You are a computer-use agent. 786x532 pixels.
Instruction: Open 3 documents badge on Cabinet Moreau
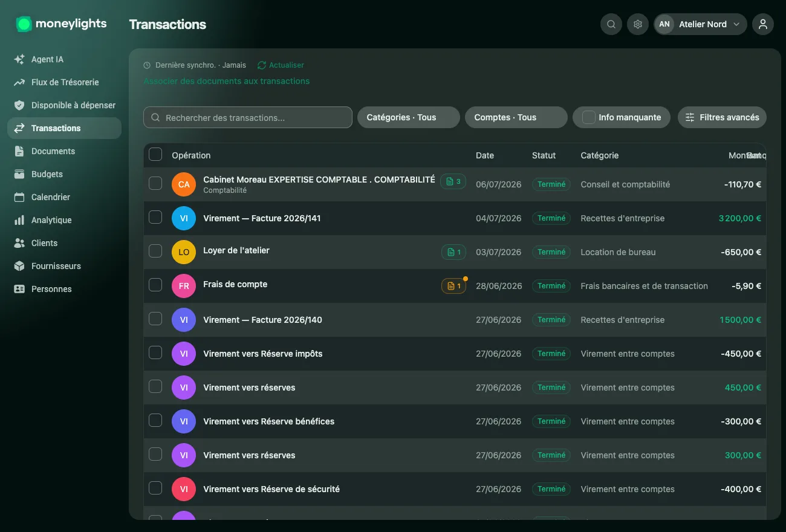[x=453, y=181]
